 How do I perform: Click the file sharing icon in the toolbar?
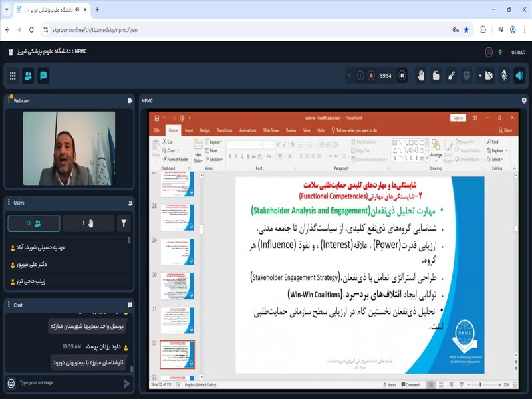436,75
